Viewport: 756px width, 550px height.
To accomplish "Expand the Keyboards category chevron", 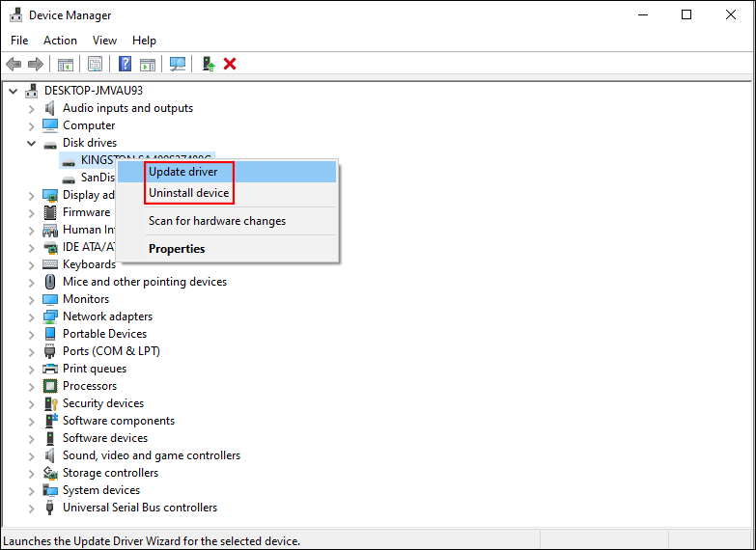I will pyautogui.click(x=32, y=265).
